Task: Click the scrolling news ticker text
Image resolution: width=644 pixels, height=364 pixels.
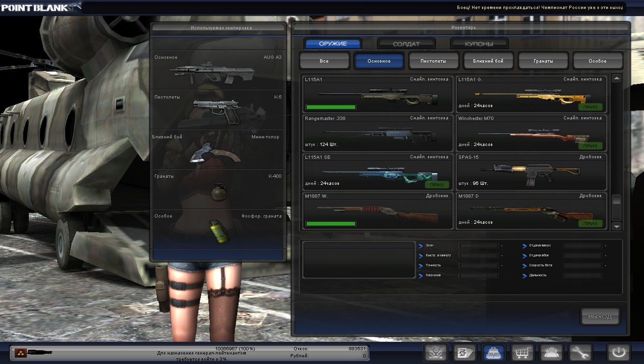Action: (x=540, y=8)
